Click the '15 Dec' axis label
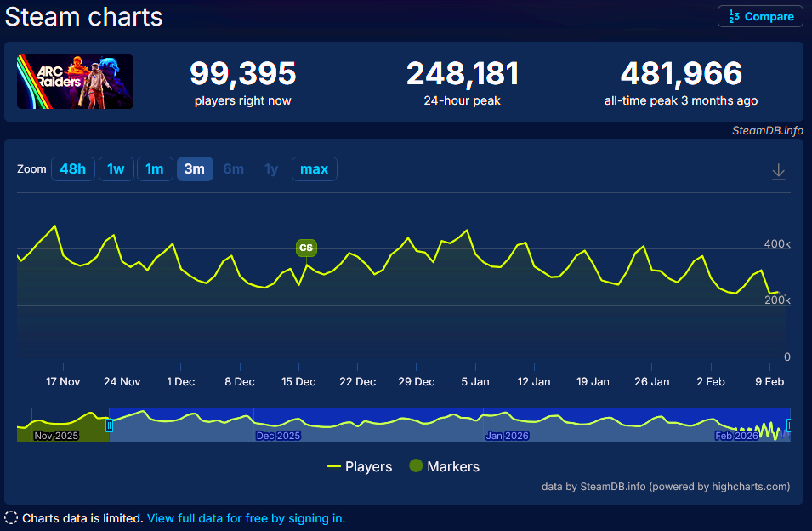Image resolution: width=812 pixels, height=531 pixels. click(298, 382)
